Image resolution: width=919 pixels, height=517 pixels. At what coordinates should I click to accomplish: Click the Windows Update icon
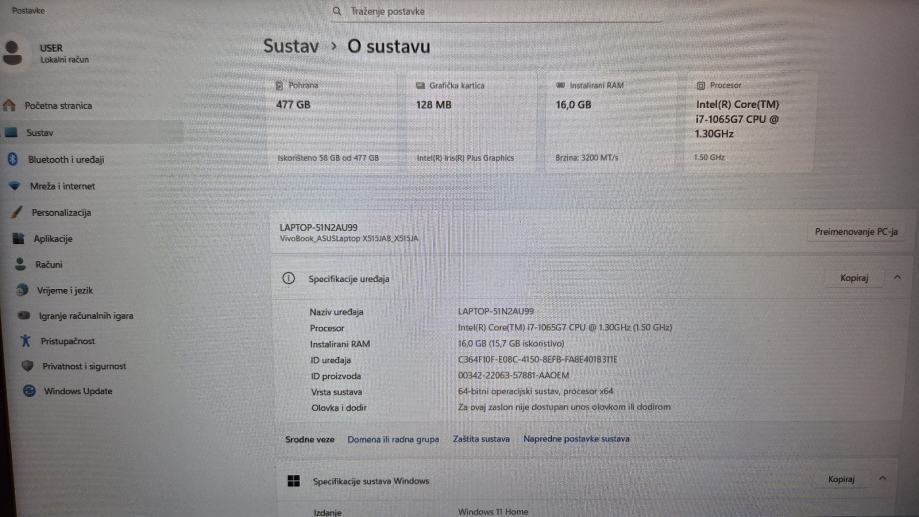29,391
